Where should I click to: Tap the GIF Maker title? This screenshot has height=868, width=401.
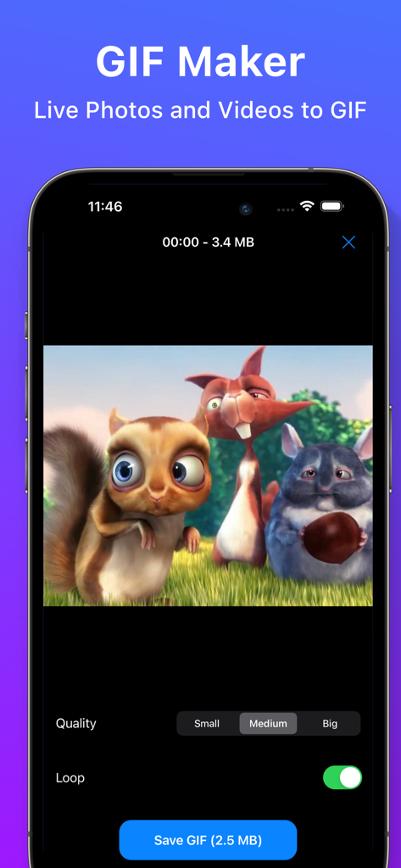coord(200,62)
